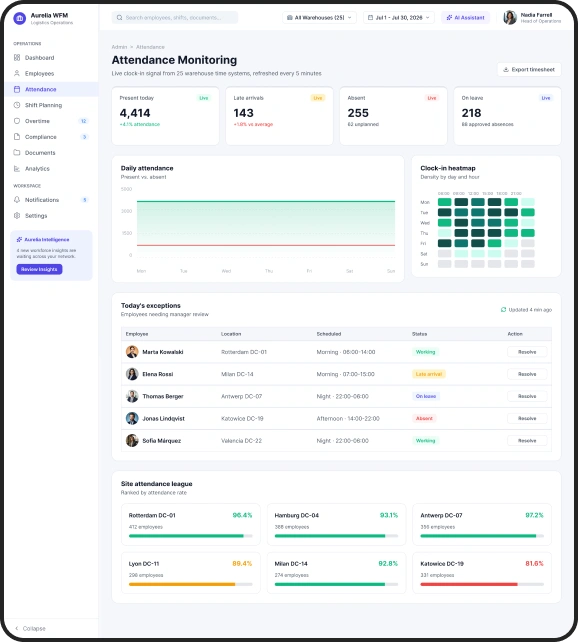
Task: Click the Status column header
Action: tap(419, 334)
